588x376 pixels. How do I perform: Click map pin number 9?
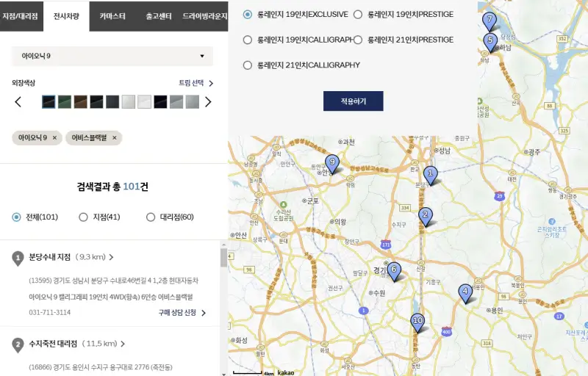pyautogui.click(x=332, y=164)
